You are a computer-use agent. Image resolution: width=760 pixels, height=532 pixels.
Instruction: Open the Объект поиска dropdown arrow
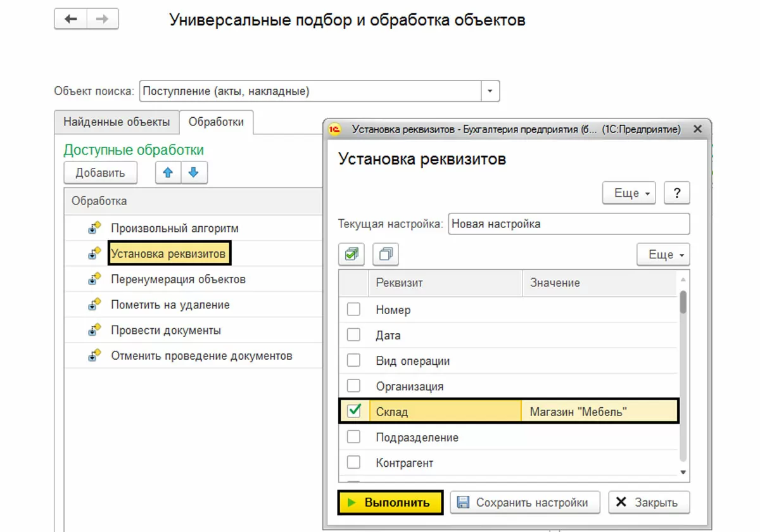pyautogui.click(x=490, y=91)
